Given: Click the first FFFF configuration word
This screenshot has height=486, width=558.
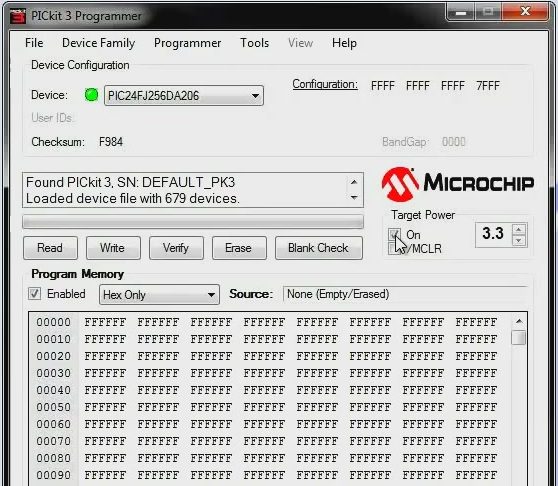Looking at the screenshot, I should tap(383, 86).
